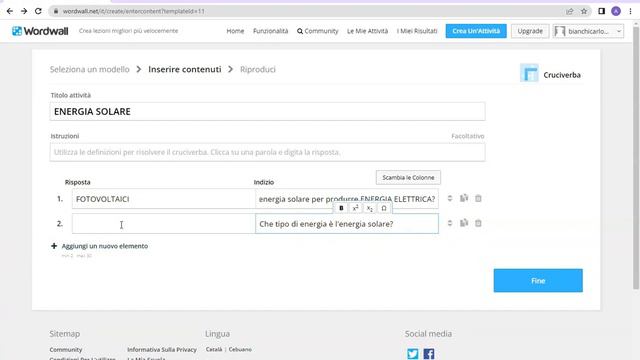Open the Twitter social link
The height and width of the screenshot is (360, 640).
tap(413, 353)
